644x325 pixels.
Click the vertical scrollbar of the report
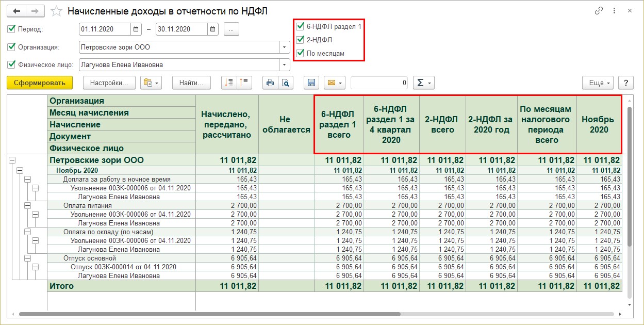629,175
